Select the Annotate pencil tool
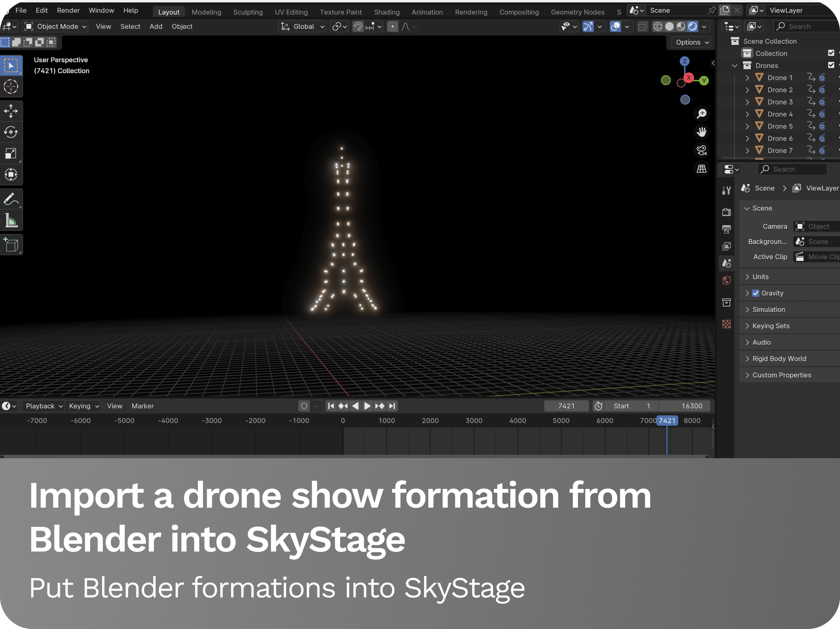 [11, 199]
